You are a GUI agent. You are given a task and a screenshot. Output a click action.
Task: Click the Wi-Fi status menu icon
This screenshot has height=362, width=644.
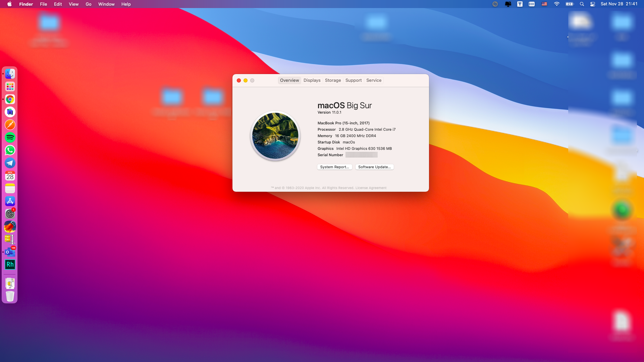(557, 4)
